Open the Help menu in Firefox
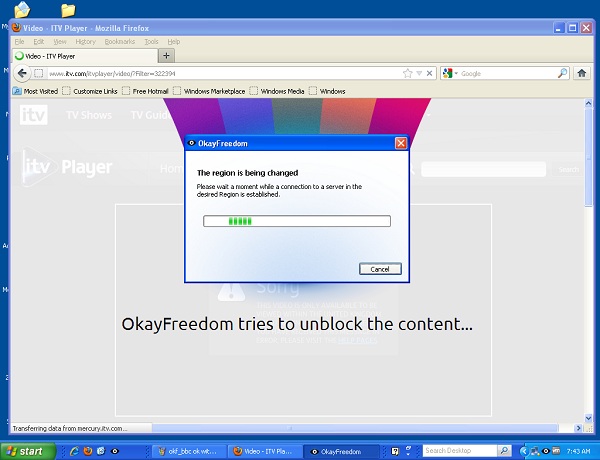 point(174,42)
